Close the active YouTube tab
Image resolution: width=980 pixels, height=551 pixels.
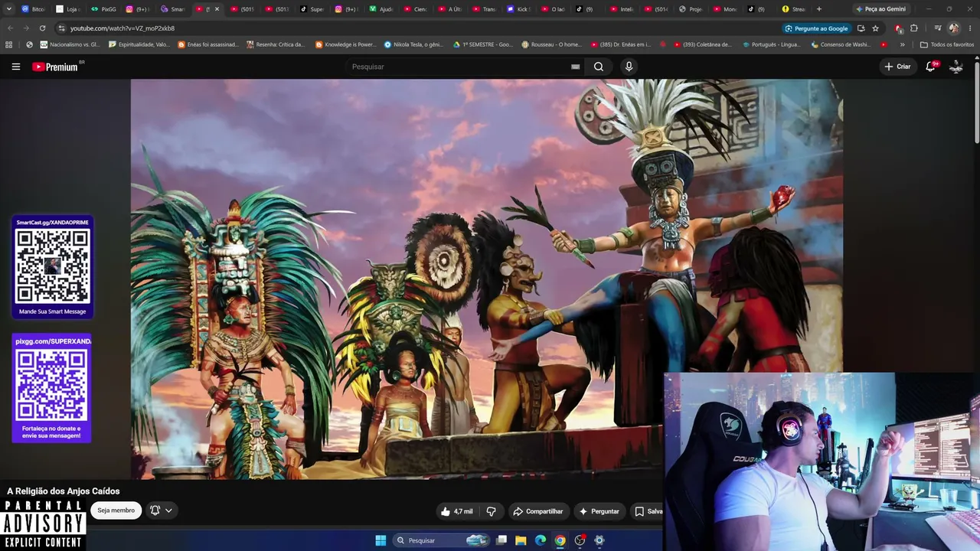point(217,9)
